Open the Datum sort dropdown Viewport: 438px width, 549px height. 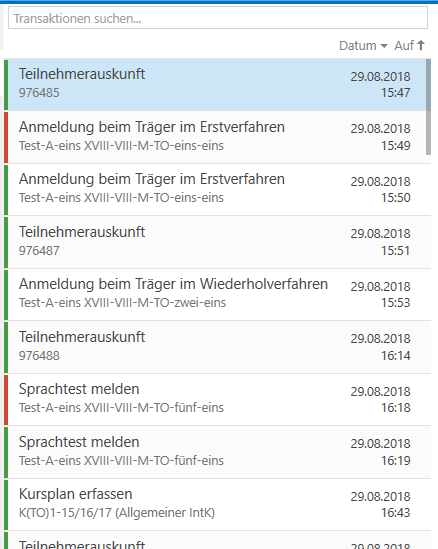point(363,46)
